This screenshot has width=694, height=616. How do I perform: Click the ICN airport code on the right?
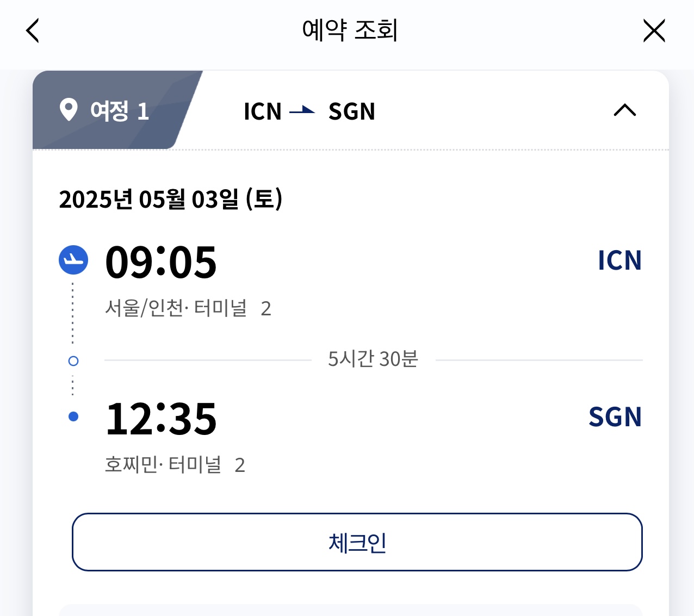coord(619,260)
